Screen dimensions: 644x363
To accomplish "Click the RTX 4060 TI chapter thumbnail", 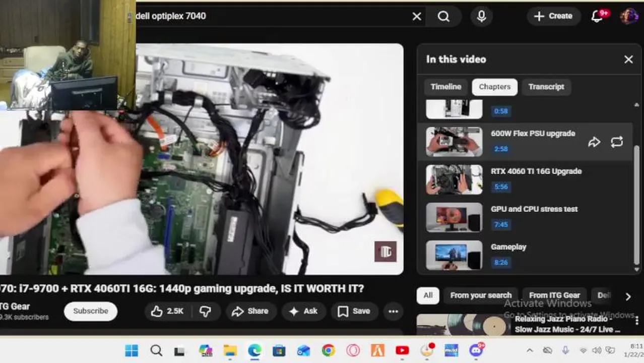I will coord(454,179).
